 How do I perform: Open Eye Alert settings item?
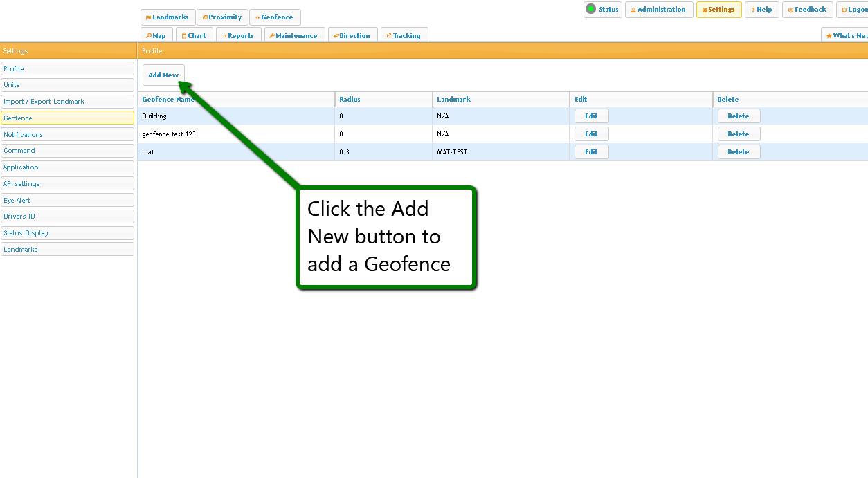67,200
